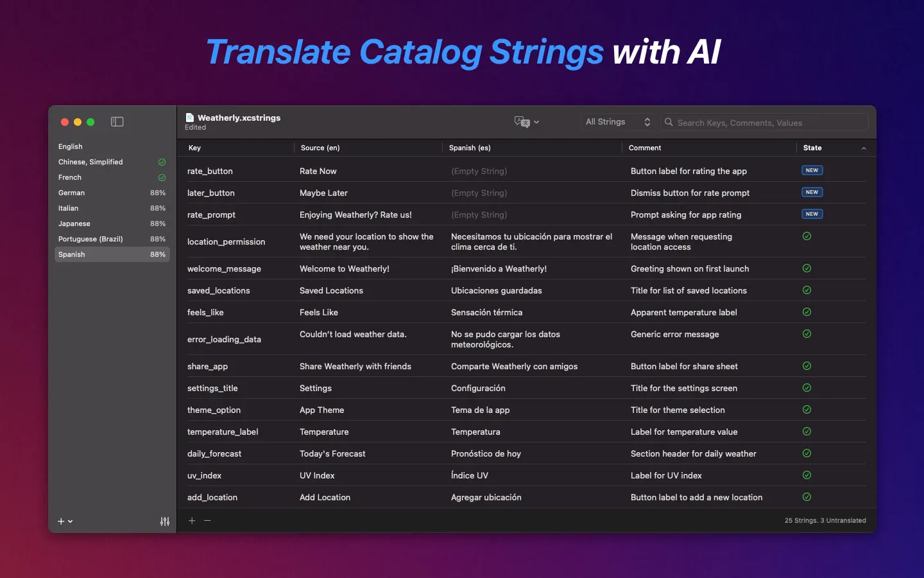Click translated checkmark for temperature_label row
Image resolution: width=924 pixels, height=578 pixels.
(807, 432)
